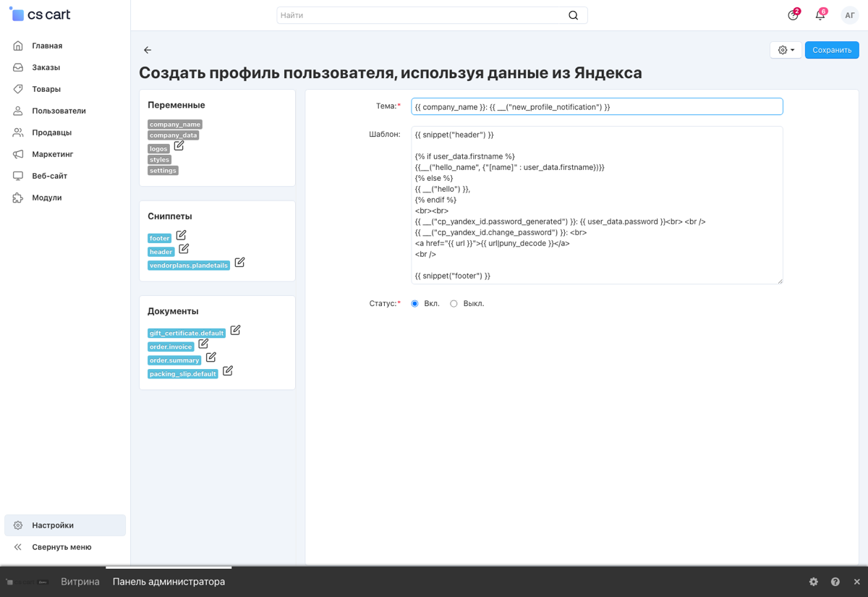Image resolution: width=868 pixels, height=597 pixels.
Task: Switch to the Панель администратора tab
Action: coord(169,582)
